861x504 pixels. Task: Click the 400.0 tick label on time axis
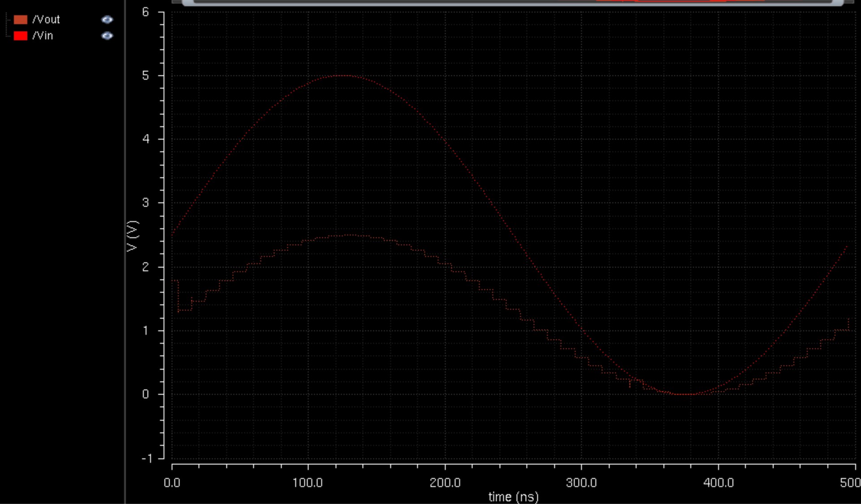[x=718, y=483]
